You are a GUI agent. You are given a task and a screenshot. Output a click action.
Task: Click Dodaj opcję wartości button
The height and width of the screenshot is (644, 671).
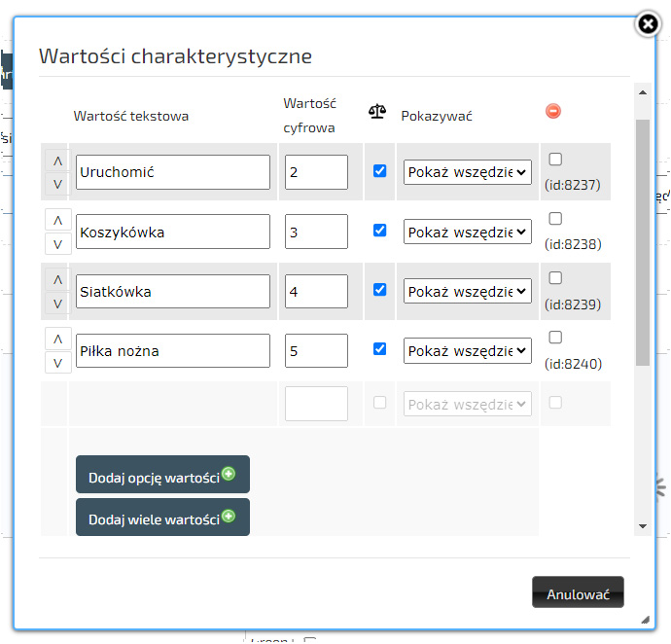[162, 475]
